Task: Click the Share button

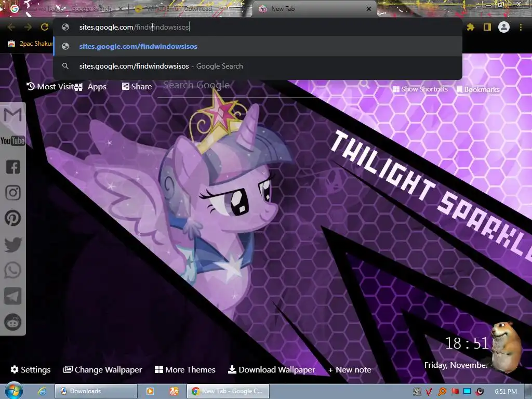Action: click(x=137, y=87)
